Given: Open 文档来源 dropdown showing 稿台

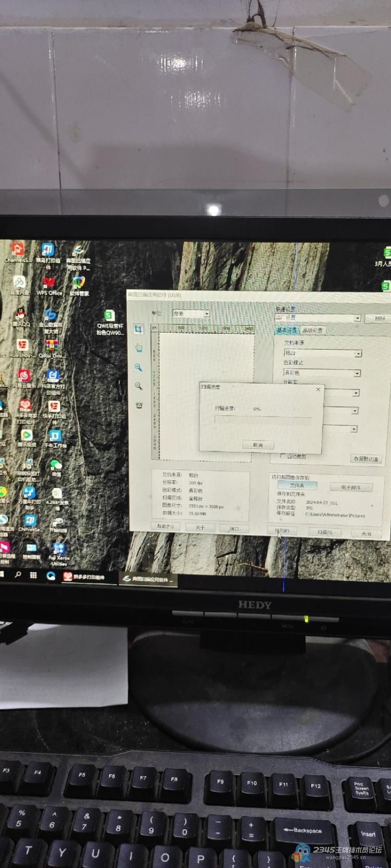Looking at the screenshot, I should pos(323,353).
